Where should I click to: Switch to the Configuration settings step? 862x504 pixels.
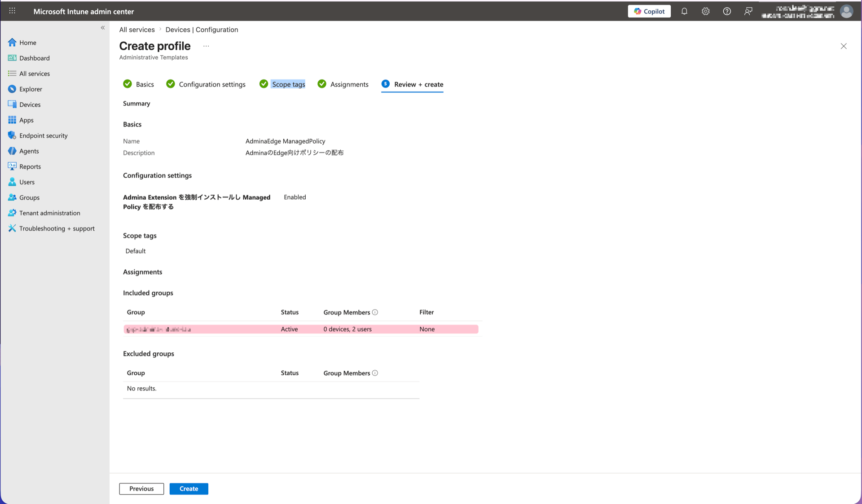tap(206, 84)
